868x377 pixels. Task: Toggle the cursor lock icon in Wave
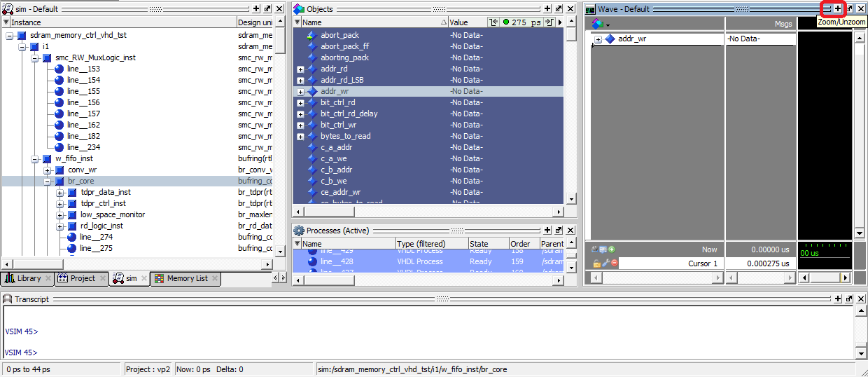(597, 263)
